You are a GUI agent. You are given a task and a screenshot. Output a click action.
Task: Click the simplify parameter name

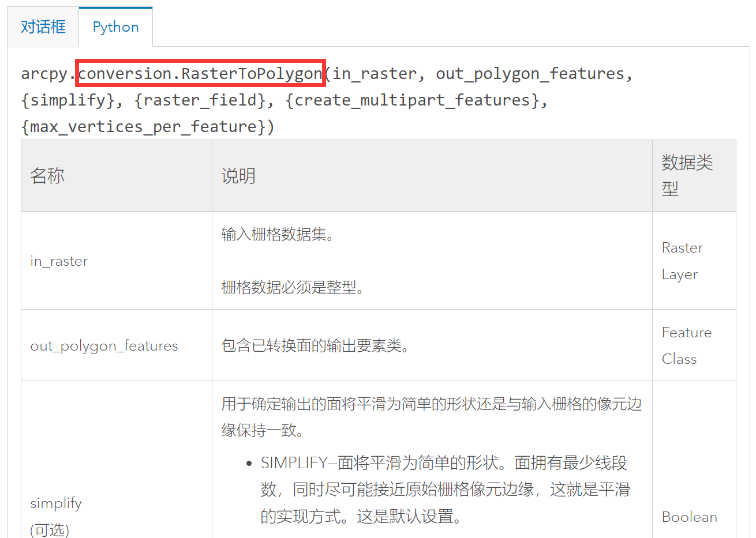coord(56,503)
